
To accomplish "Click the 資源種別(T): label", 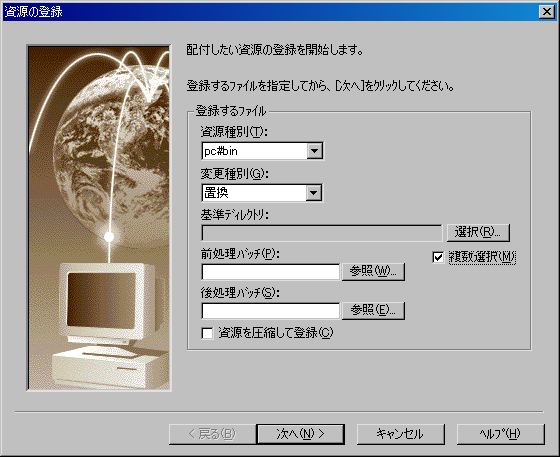I will (x=234, y=132).
